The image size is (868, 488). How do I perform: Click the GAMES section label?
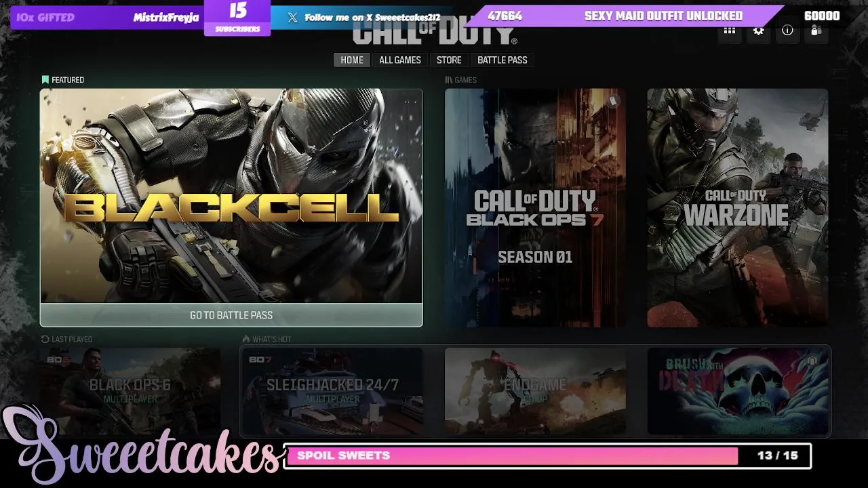(465, 80)
